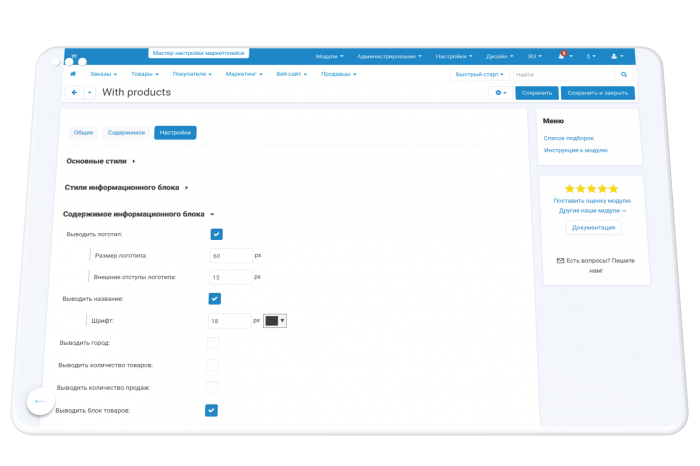Click the Размер логотипа input field
The image size is (700, 466).
(231, 256)
